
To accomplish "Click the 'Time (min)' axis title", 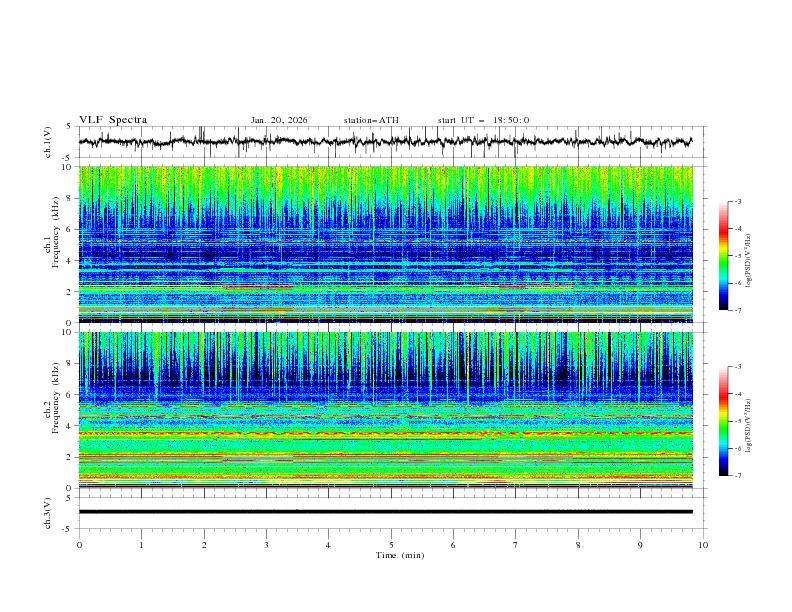I will (x=400, y=555).
